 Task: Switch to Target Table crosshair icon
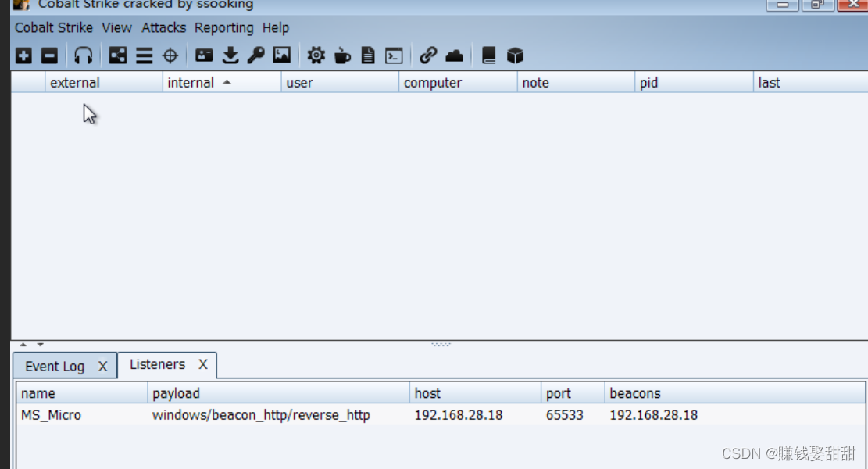click(x=170, y=55)
